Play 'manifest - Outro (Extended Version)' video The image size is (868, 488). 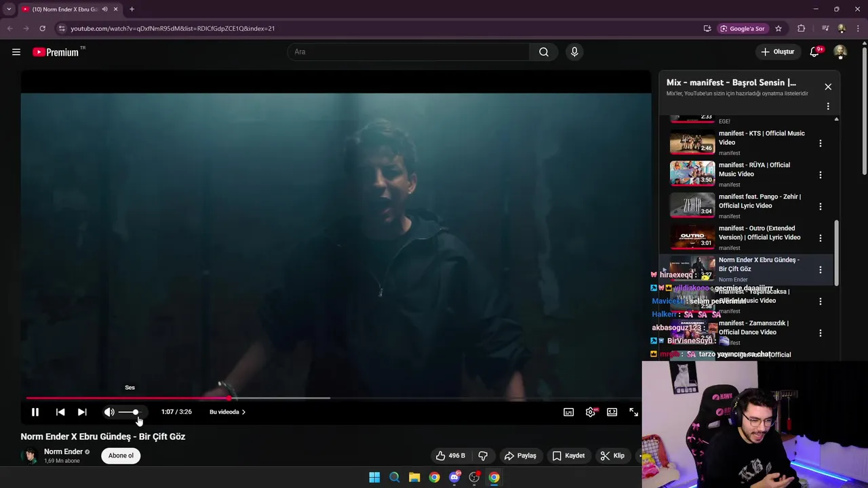[746, 238]
